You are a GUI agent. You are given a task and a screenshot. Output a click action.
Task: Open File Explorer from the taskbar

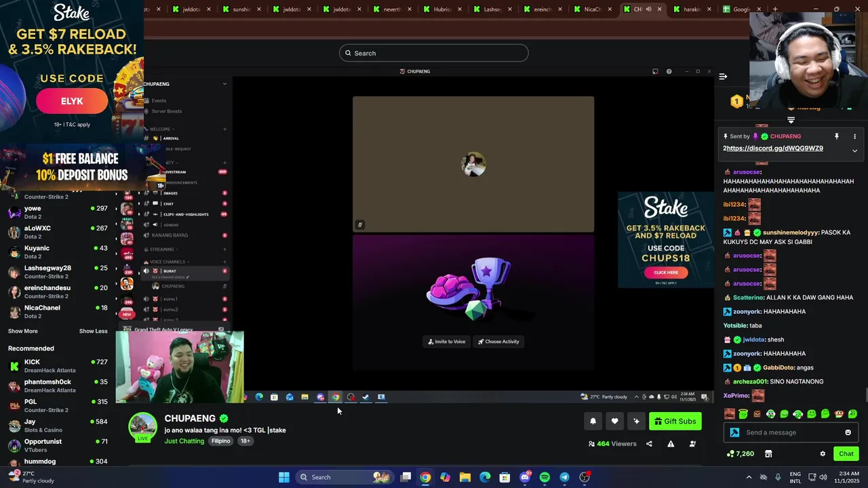point(465,477)
